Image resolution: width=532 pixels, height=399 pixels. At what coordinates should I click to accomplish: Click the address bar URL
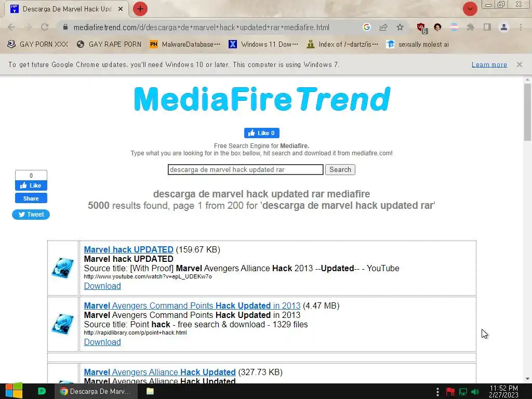point(201,27)
